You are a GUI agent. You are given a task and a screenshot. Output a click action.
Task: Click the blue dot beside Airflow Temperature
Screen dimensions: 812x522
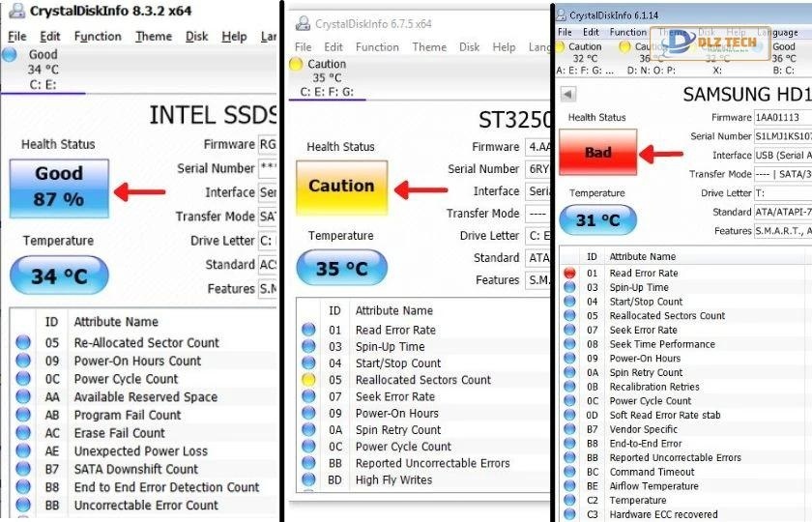569,486
